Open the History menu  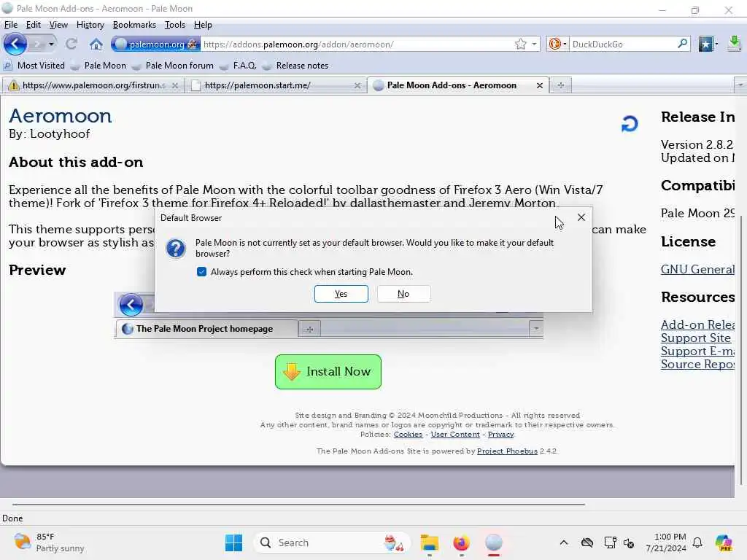[90, 25]
